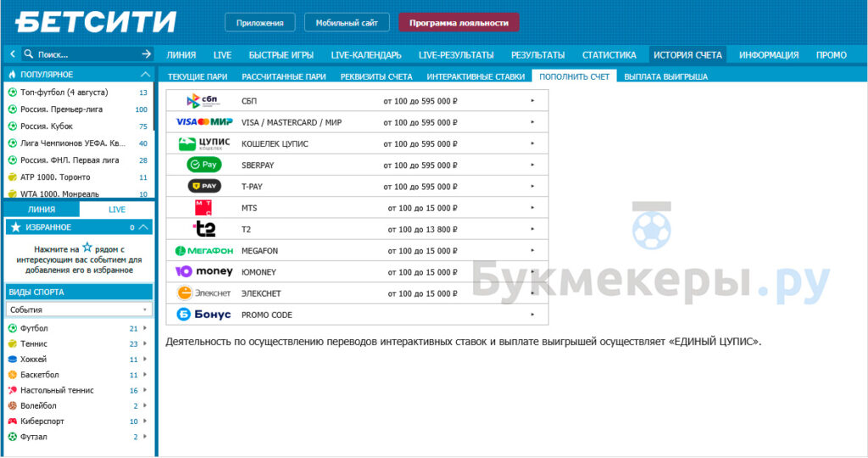The image size is (868, 458).
Task: Click the Теннис ball icon
Action: pos(12,343)
